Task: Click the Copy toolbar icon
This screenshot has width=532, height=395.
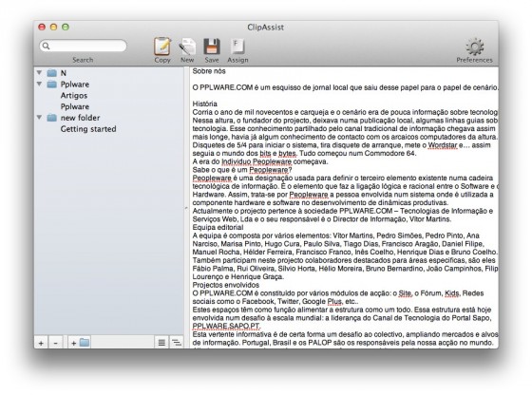Action: (x=162, y=47)
